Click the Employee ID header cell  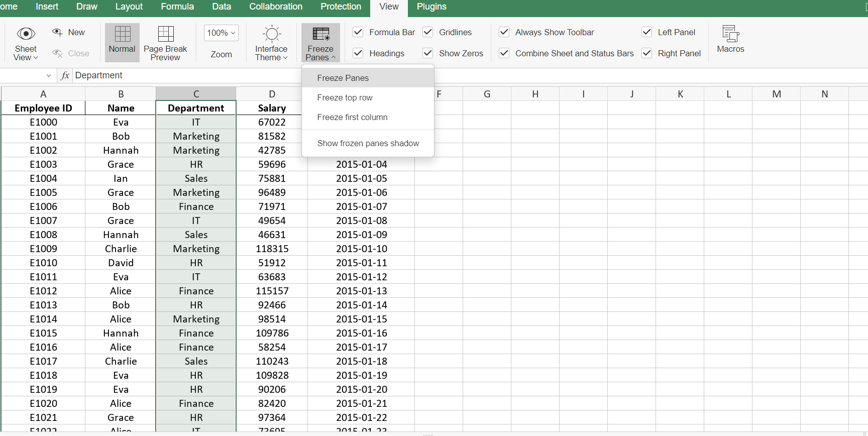pos(43,108)
